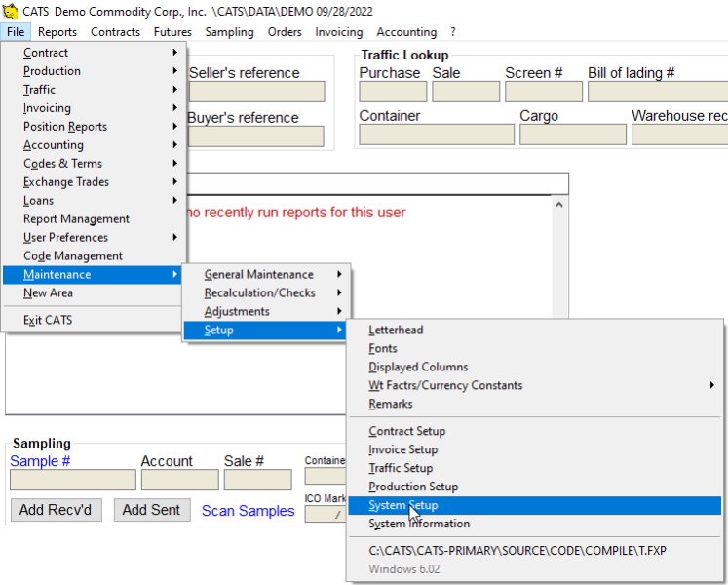Screen dimensions: 728x585
Task: Open the Sampling menu
Action: coord(229,32)
